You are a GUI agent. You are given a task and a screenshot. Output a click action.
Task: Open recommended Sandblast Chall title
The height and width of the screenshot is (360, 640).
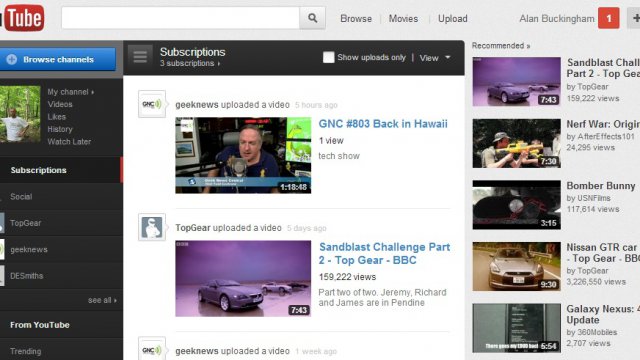603,68
